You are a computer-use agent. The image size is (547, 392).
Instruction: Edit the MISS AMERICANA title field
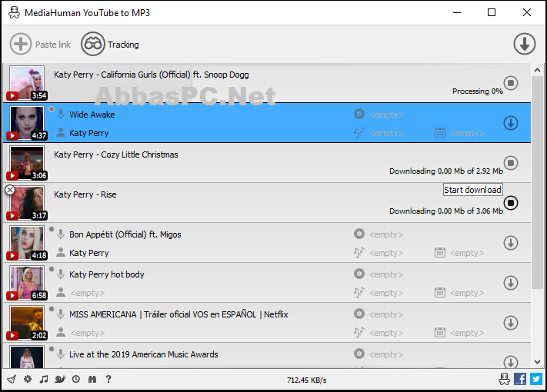(x=178, y=314)
